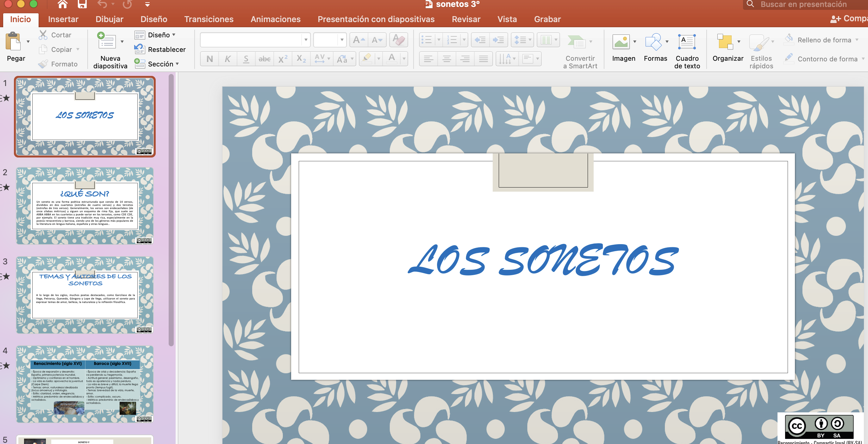
Task: Apply the Formato painter brush
Action: pyautogui.click(x=58, y=64)
